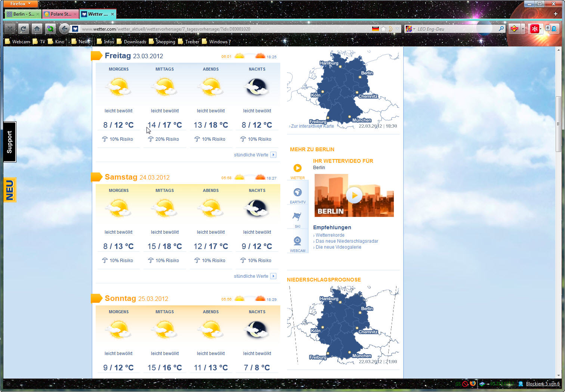Click the red asterisk toolbar icon
Viewport: 565px width, 392px height.
pos(534,29)
